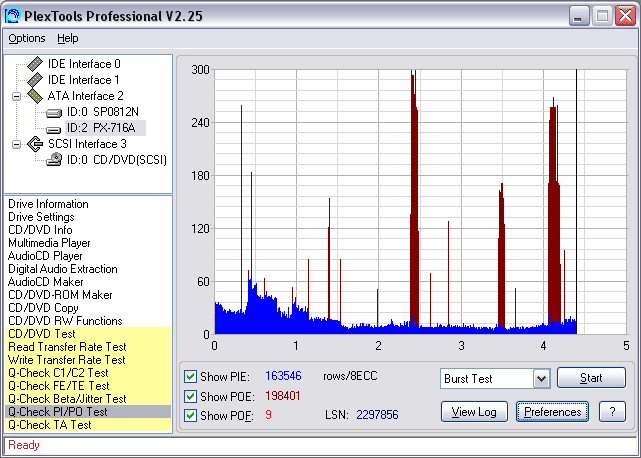641x458 pixels.
Task: Select Q-Check TA Test
Action: pyautogui.click(x=88, y=425)
